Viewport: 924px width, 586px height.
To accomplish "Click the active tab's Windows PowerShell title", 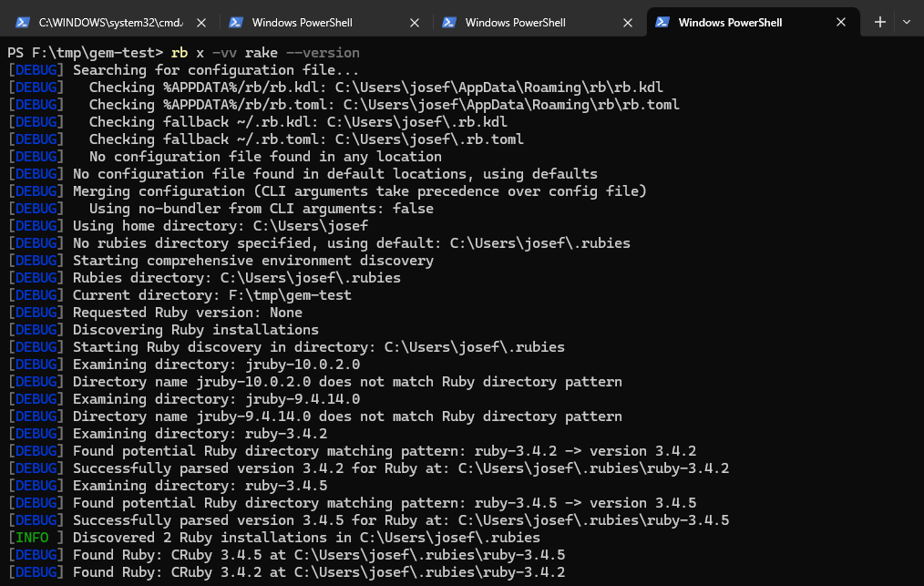I will 730,22.
